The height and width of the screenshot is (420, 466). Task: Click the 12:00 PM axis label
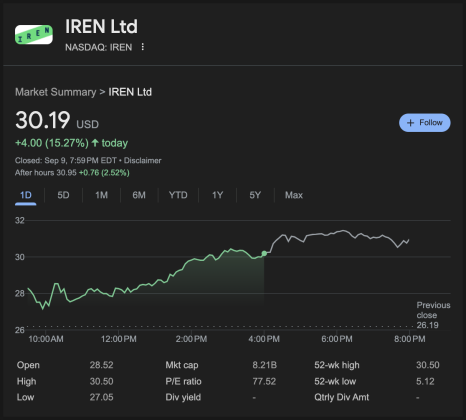tap(119, 339)
